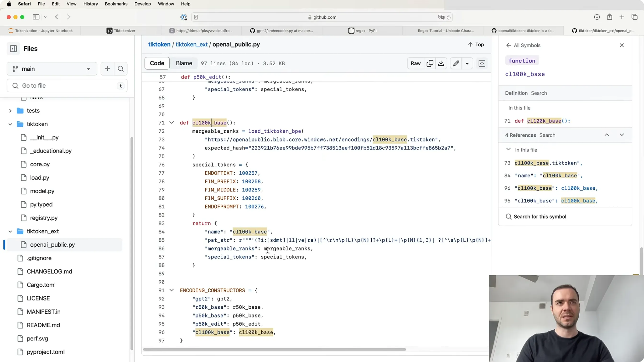Select the Code view tab
Viewport: 644px width, 362px height.
pyautogui.click(x=157, y=63)
